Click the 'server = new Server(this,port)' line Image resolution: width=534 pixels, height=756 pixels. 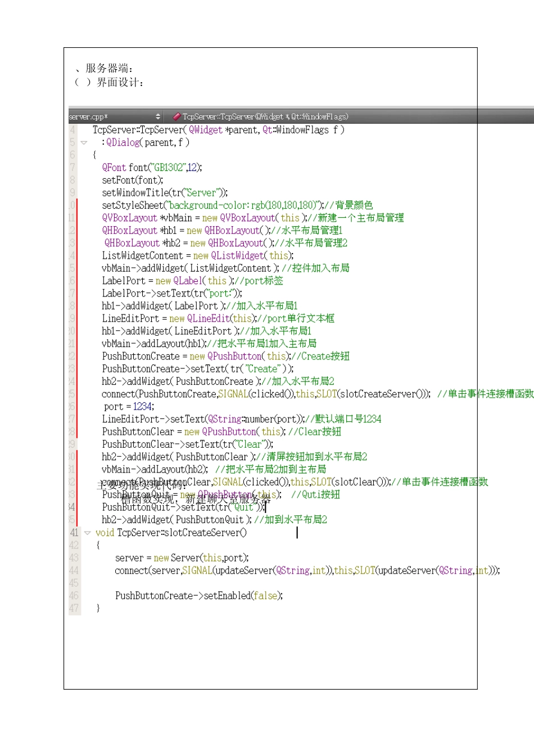click(x=182, y=558)
